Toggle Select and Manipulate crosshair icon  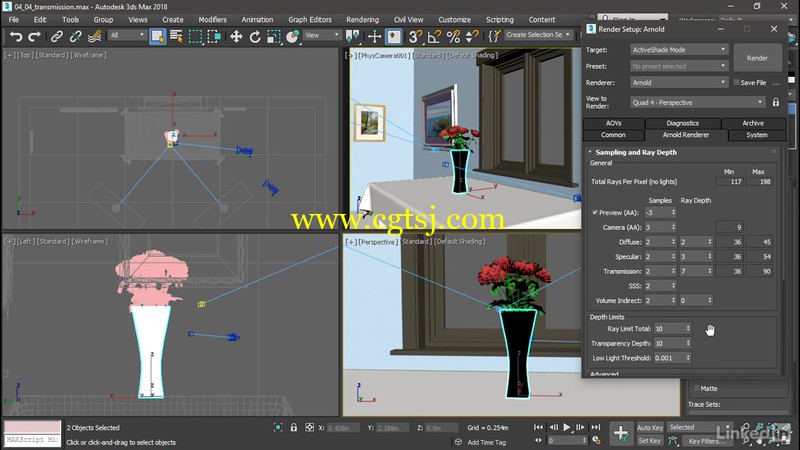[x=374, y=36]
